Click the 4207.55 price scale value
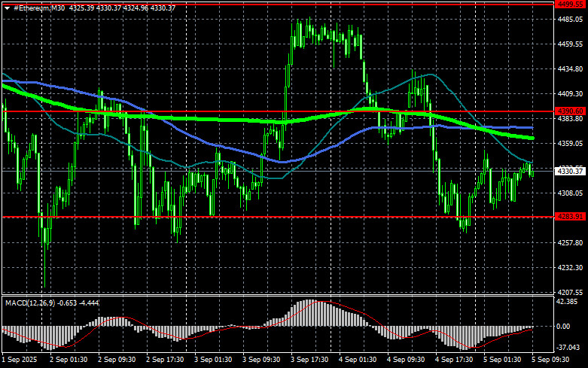 pyautogui.click(x=570, y=292)
